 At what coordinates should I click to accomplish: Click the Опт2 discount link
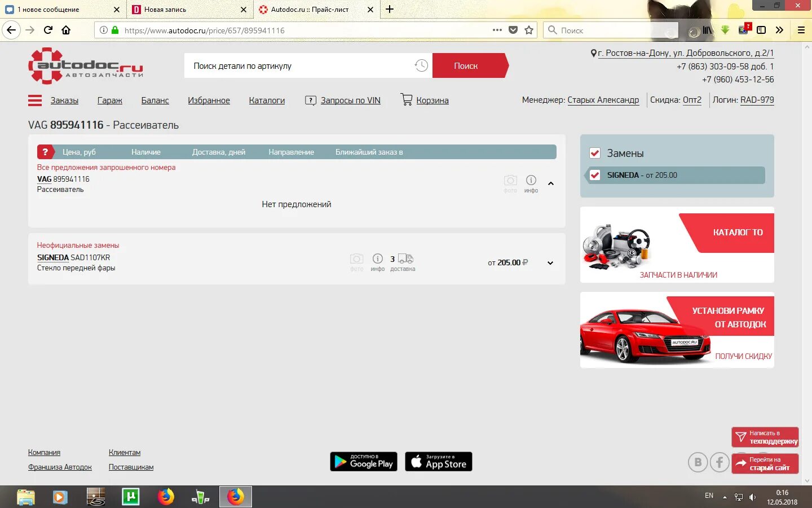coord(692,100)
